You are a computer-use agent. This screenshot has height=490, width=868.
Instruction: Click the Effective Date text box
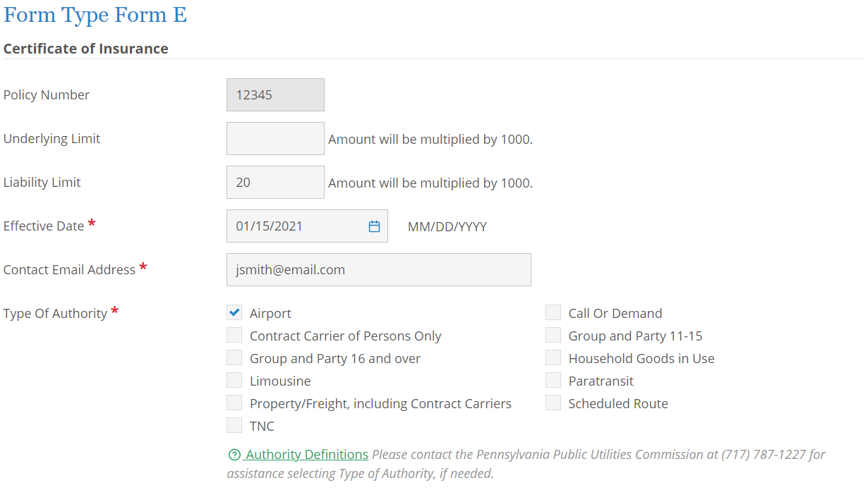click(296, 226)
